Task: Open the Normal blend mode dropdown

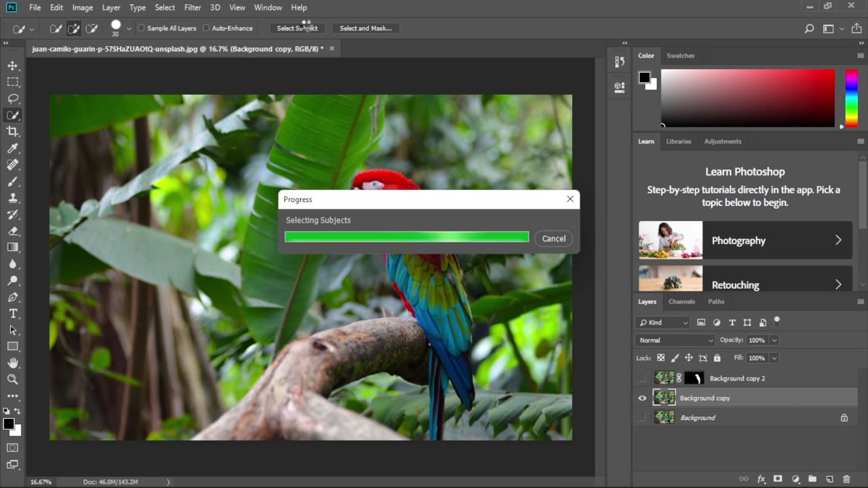Action: point(675,340)
